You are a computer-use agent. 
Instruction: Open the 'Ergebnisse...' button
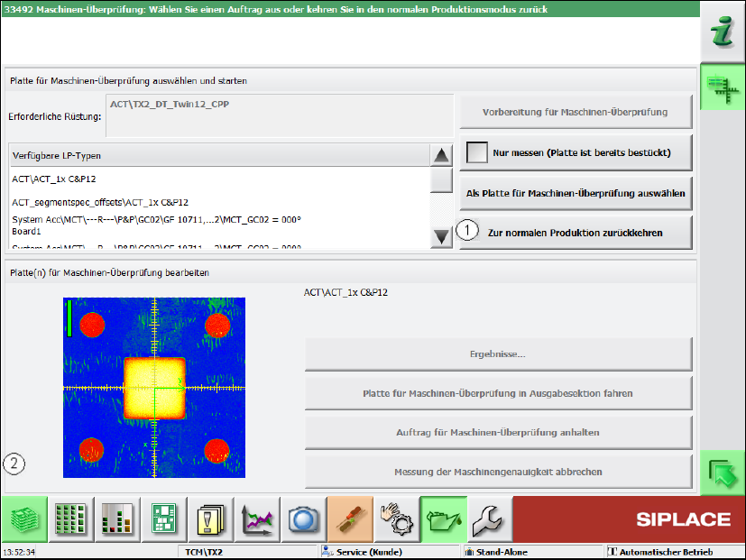(x=498, y=354)
